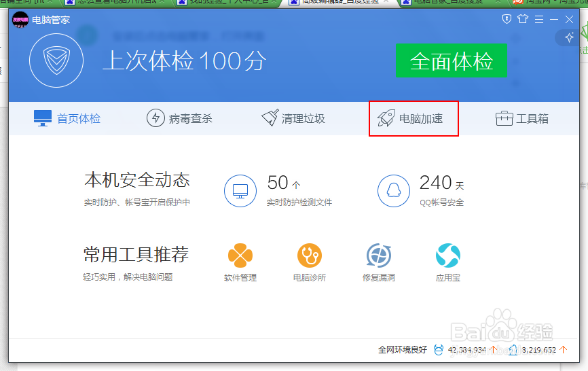Click the monitor icon beside 实时防护检测文件
This screenshot has width=588, height=371.
point(240,191)
